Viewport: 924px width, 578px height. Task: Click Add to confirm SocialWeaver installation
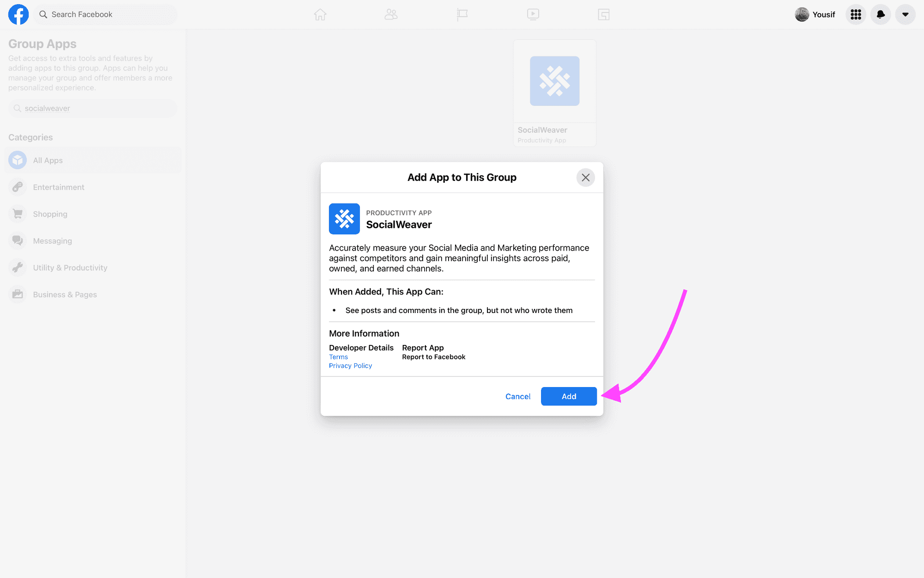[x=569, y=395]
